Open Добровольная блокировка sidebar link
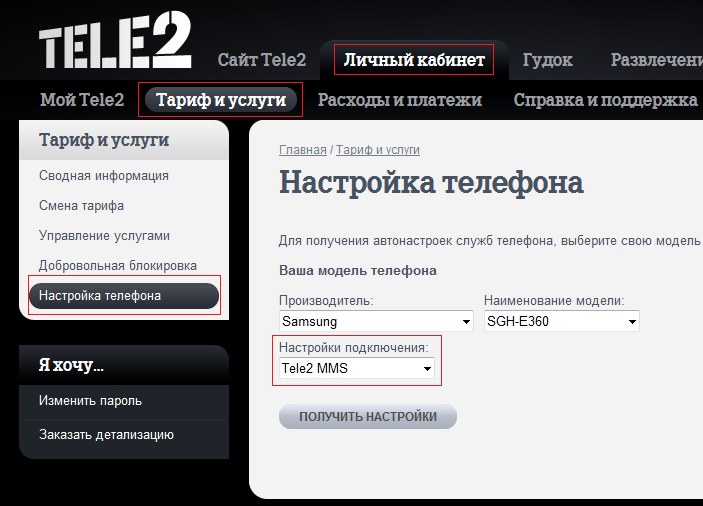The height and width of the screenshot is (506, 703). click(x=117, y=266)
